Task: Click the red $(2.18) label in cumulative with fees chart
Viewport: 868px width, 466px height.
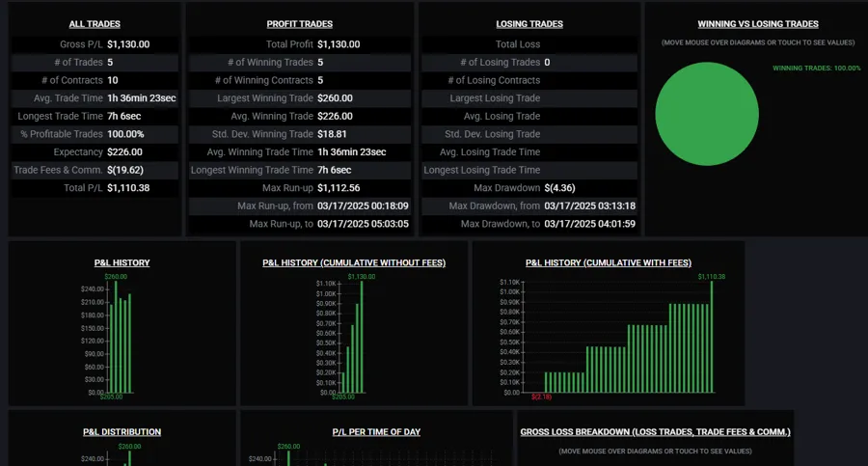Action: [x=541, y=397]
